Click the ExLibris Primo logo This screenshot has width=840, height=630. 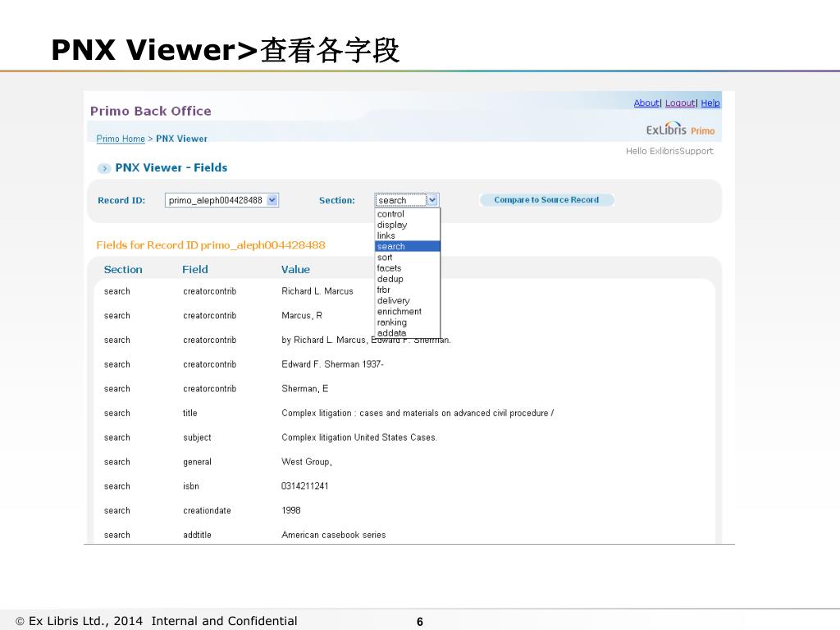click(680, 129)
